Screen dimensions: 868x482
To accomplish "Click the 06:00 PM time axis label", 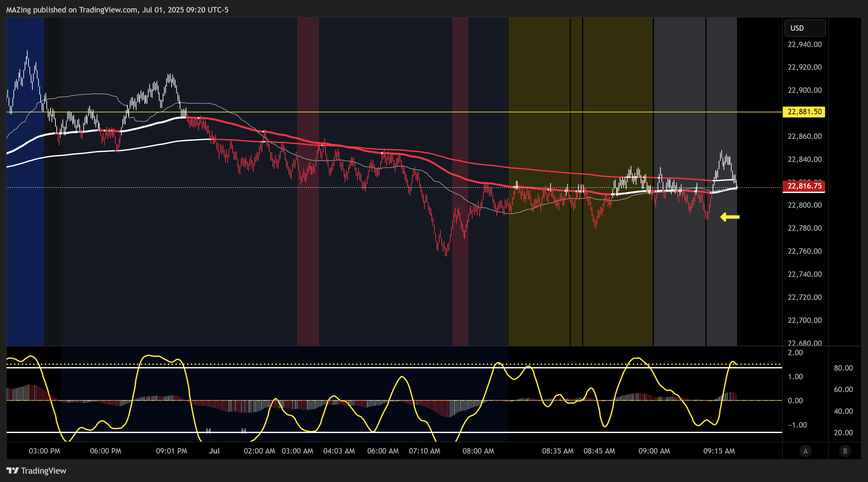I will pyautogui.click(x=105, y=451).
